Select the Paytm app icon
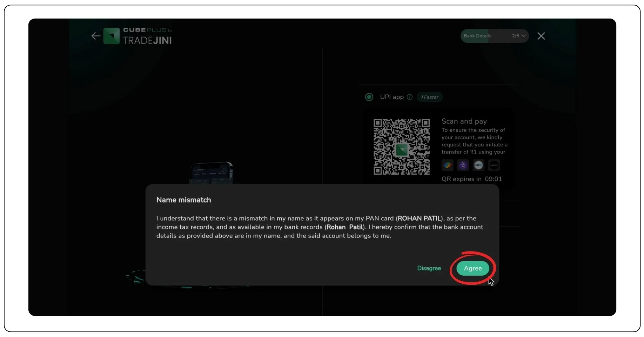The image size is (644, 337). pos(478,165)
